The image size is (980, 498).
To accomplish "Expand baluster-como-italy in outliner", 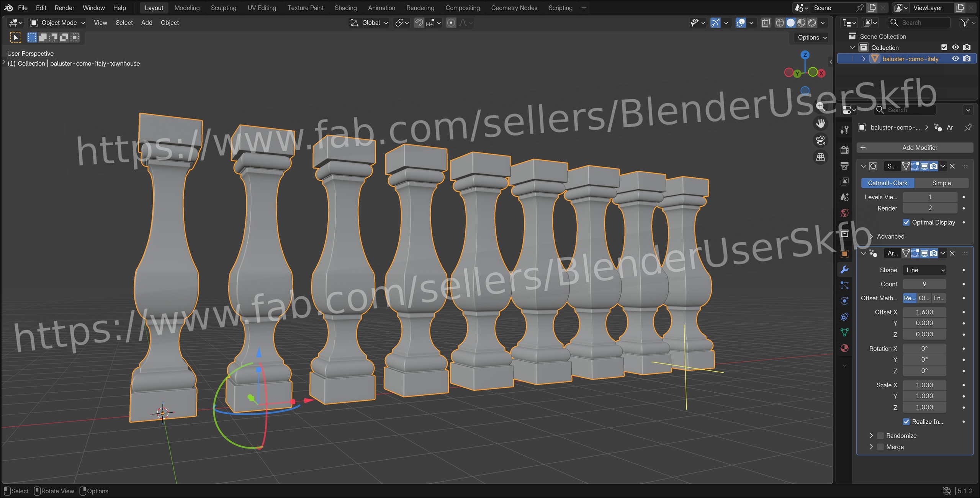I will [863, 59].
